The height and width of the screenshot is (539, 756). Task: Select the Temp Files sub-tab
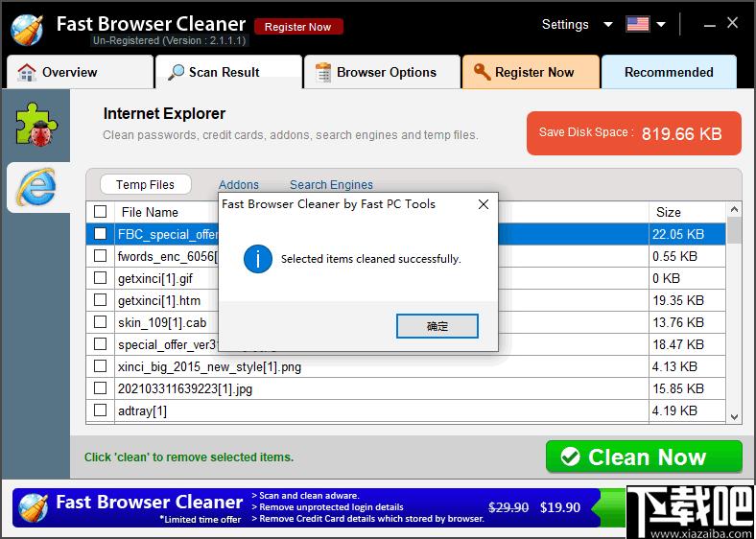point(145,185)
